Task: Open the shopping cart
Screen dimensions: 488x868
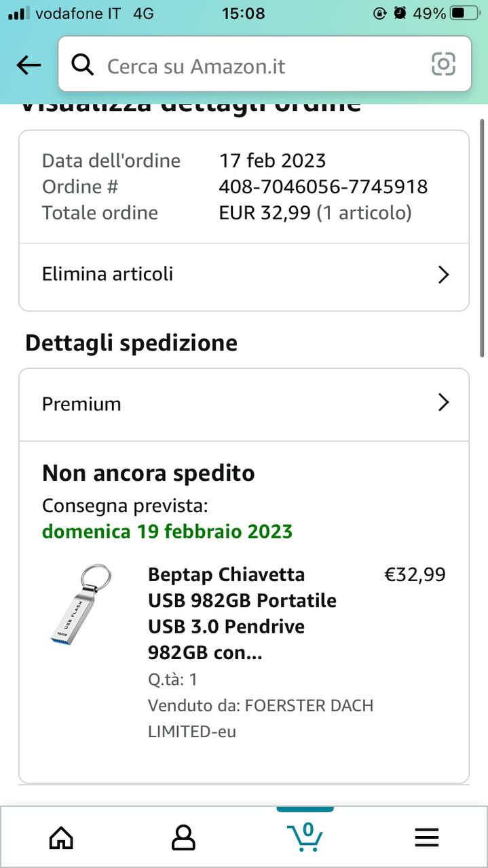Action: tap(305, 837)
